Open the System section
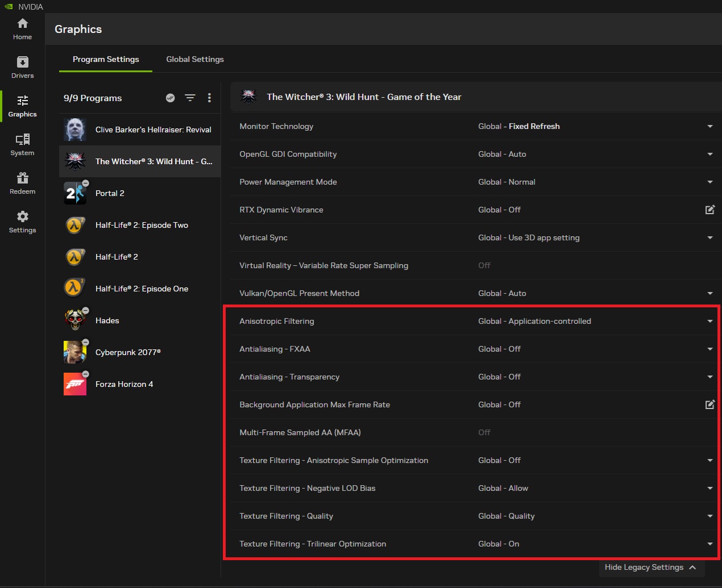 [x=22, y=145]
